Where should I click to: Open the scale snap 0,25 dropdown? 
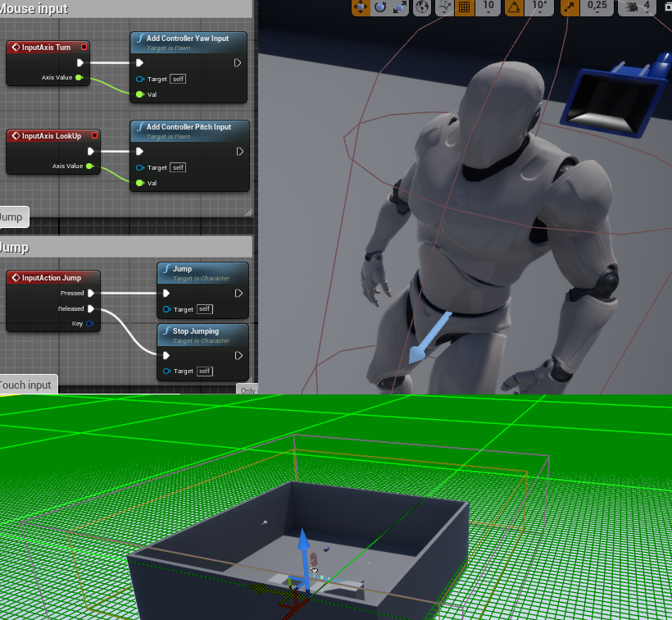[597, 7]
